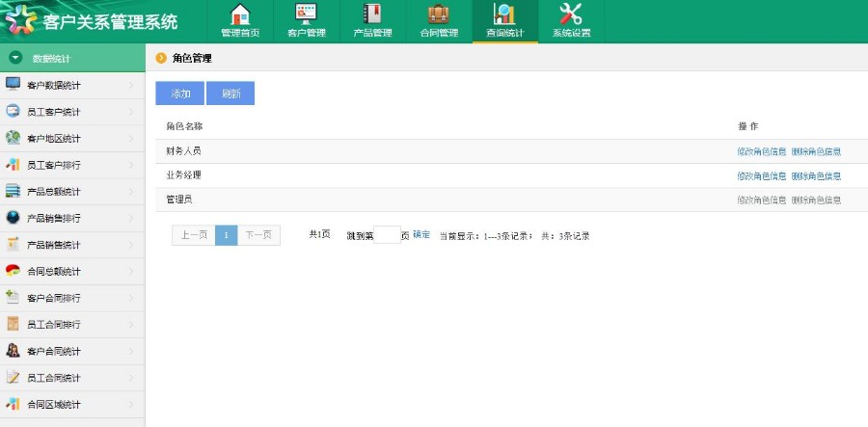The height and width of the screenshot is (427, 868).
Task: Collapse the 数据统计 sidebar section
Action: (x=15, y=58)
